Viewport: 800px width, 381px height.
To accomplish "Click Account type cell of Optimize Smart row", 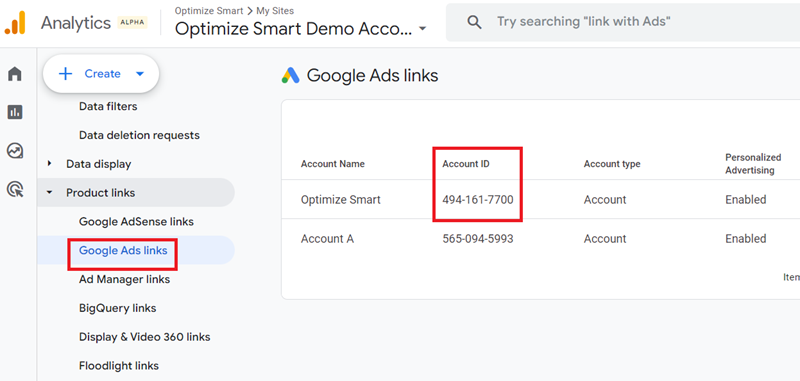I will click(x=605, y=199).
